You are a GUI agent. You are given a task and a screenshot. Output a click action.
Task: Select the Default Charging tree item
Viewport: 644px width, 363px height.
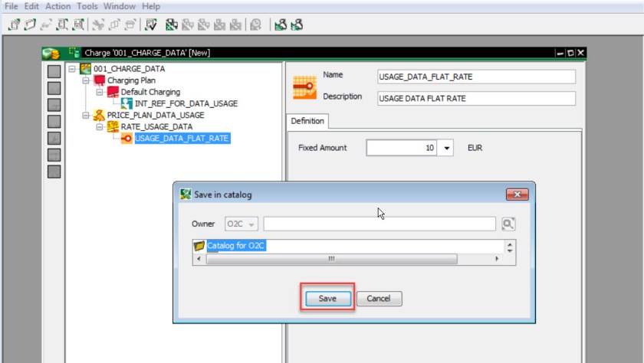150,92
